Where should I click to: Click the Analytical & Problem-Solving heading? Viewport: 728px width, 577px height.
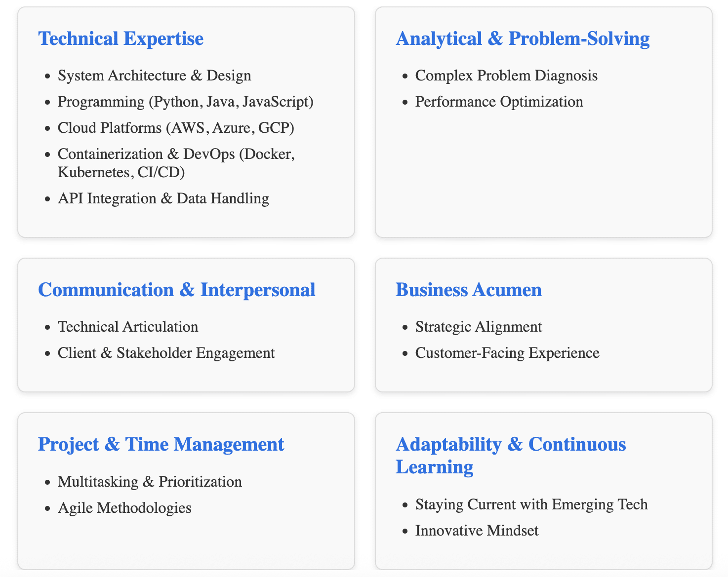[x=523, y=38]
